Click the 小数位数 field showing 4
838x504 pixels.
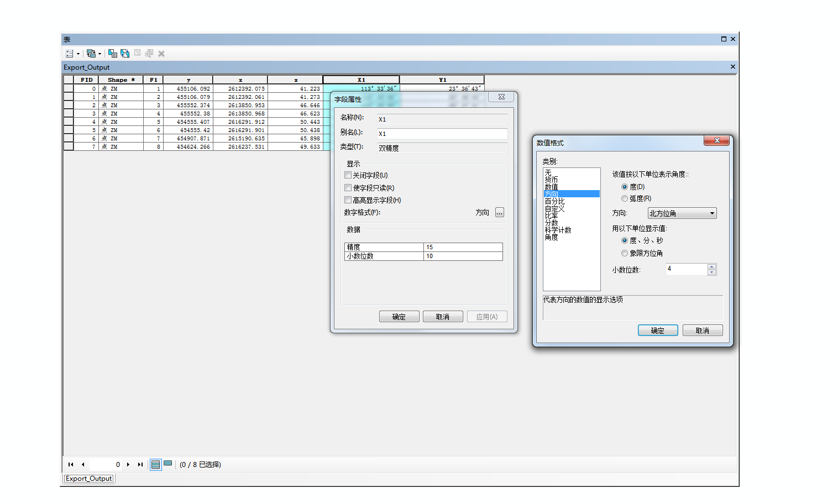tap(686, 269)
